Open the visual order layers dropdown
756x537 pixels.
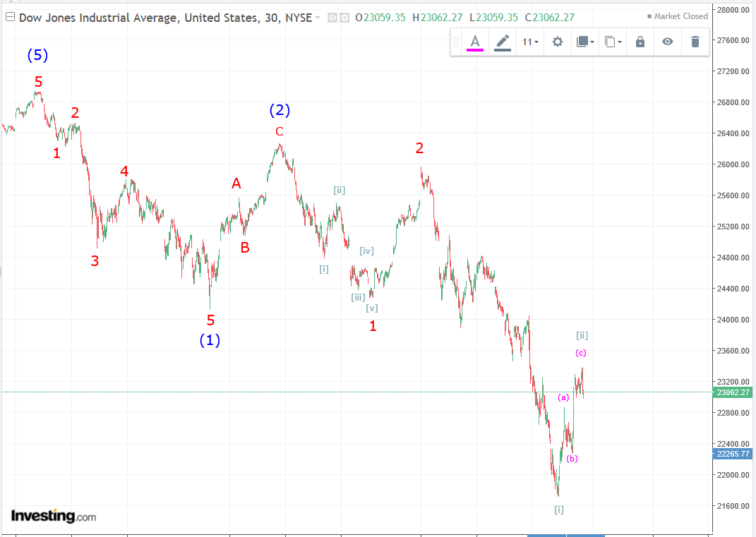[x=585, y=42]
